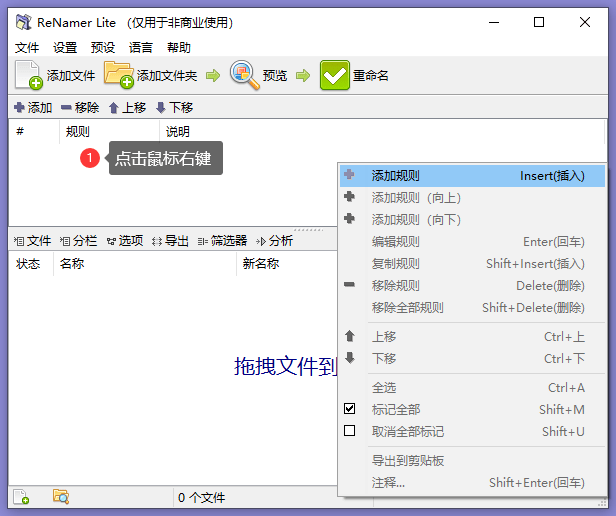Choose 移除规则 from context menu
The image size is (616, 516).
click(472, 286)
